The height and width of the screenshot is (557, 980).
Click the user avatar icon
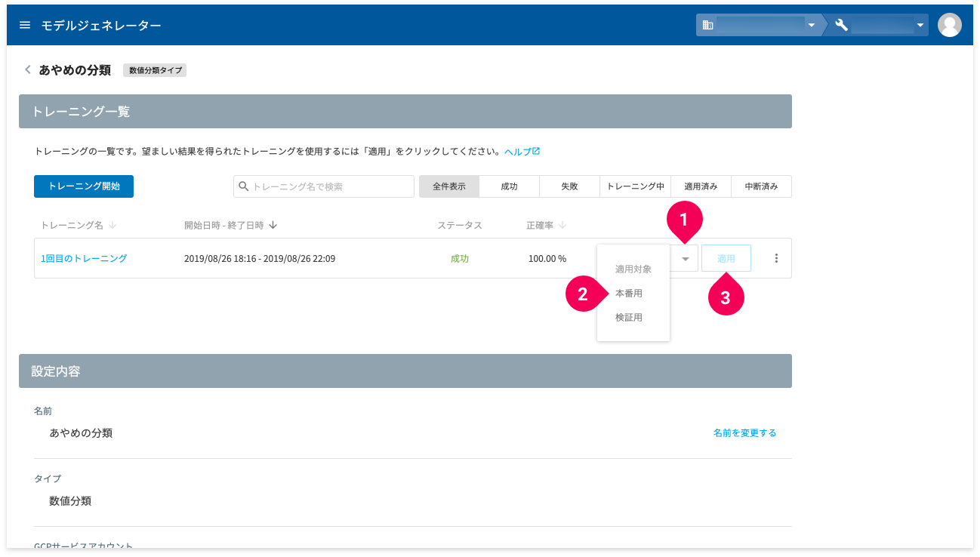(x=949, y=25)
